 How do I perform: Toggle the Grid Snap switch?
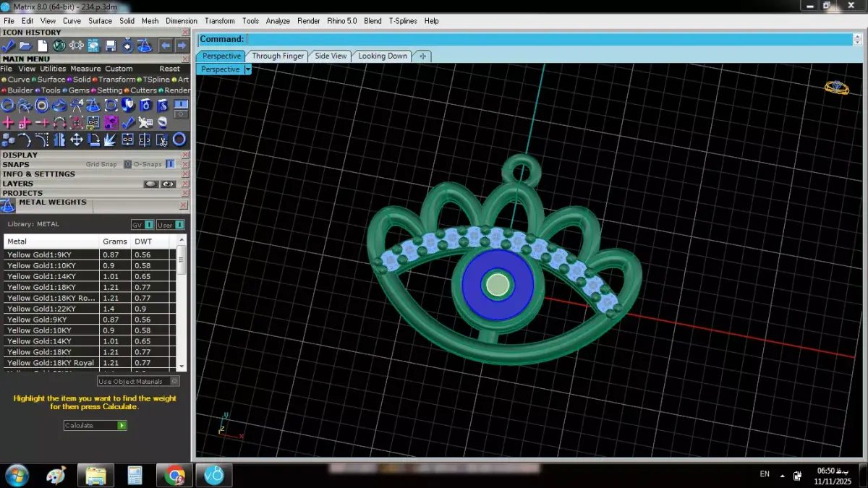(127, 164)
